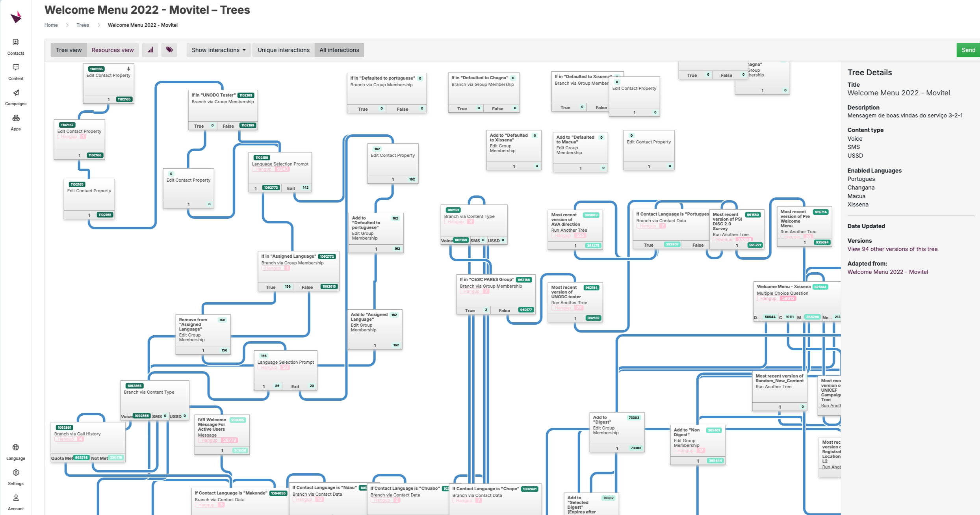Select Voice output on the 1092865 Branch node
The height and width of the screenshot is (515, 980).
tap(126, 416)
